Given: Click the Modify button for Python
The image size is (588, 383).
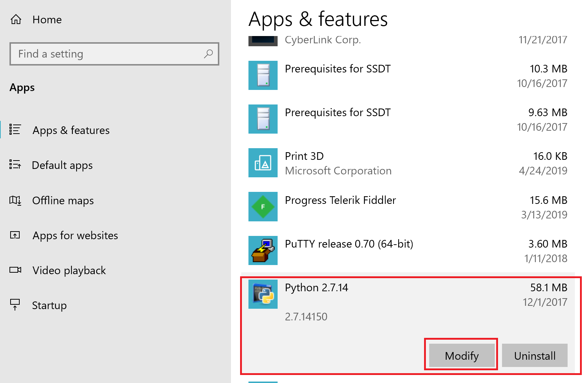Looking at the screenshot, I should click(462, 355).
